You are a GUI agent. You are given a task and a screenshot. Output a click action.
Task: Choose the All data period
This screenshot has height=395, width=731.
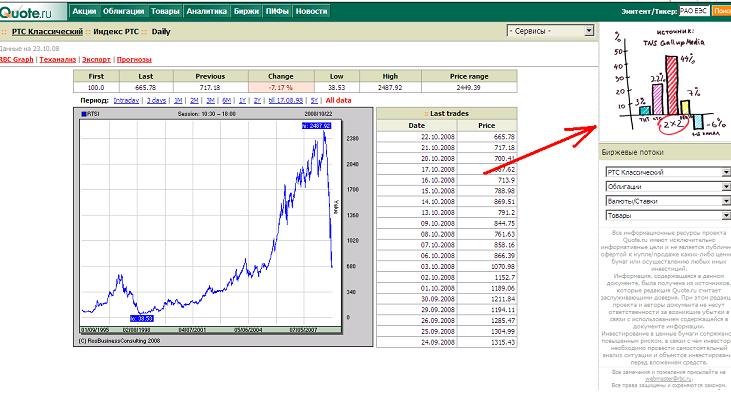click(x=338, y=100)
